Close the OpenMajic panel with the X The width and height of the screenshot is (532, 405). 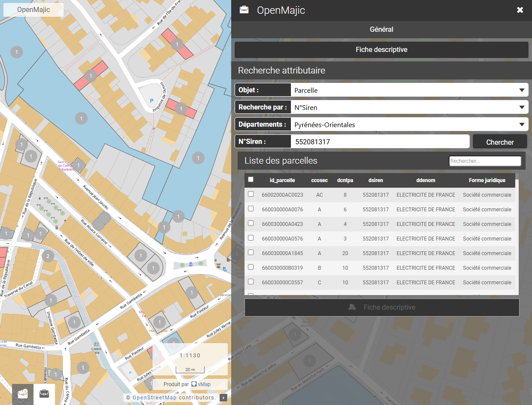coord(520,10)
